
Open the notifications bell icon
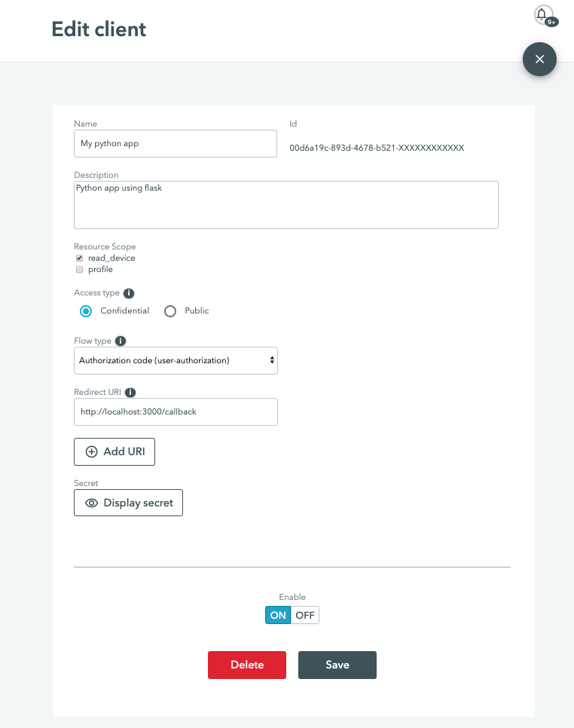tap(542, 14)
